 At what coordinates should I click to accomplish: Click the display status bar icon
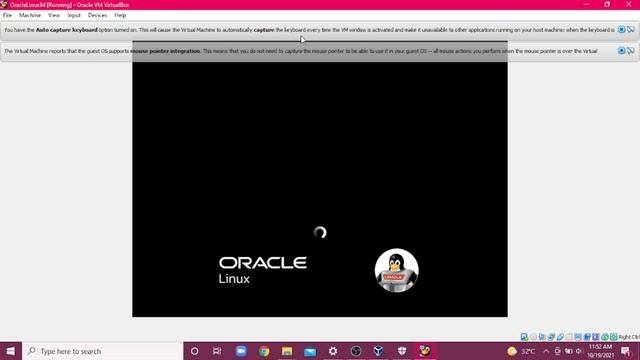[578, 337]
